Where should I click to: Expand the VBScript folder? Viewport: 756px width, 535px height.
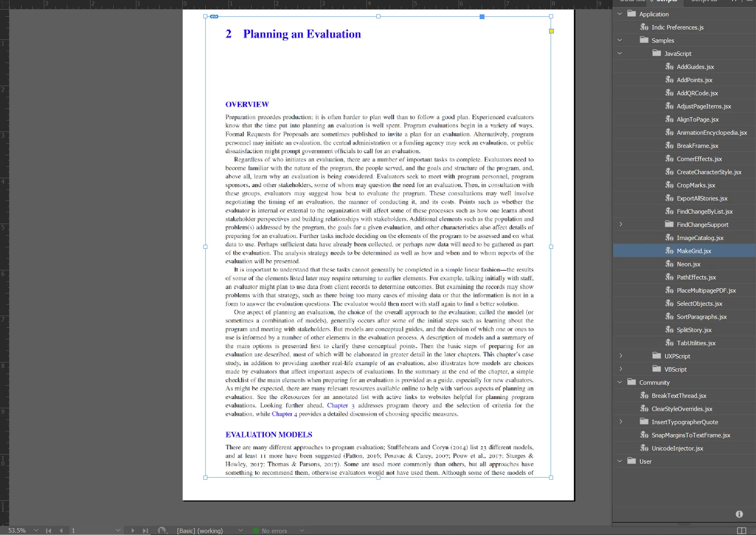(x=621, y=369)
